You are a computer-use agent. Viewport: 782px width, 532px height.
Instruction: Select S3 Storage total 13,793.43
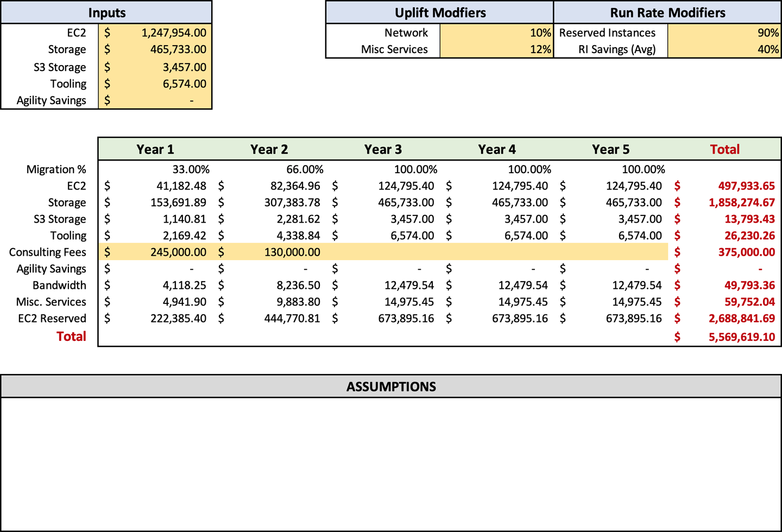tap(749, 219)
